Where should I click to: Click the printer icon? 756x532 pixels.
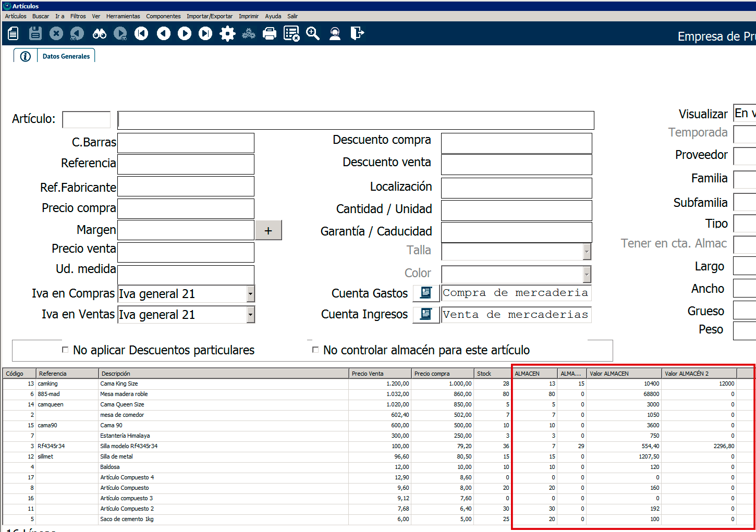click(270, 34)
